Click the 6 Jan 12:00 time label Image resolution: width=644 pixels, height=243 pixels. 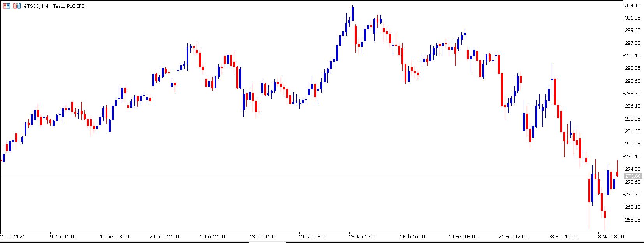(x=212, y=236)
